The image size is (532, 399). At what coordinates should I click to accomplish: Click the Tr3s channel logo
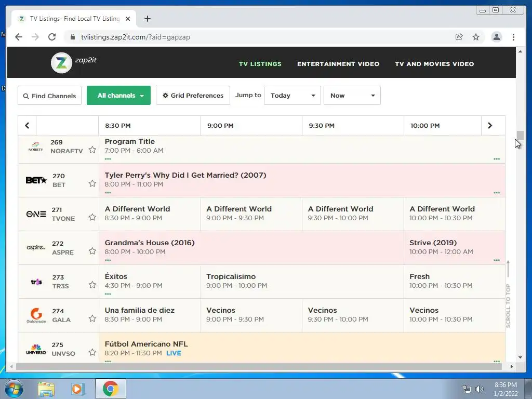coord(36,282)
